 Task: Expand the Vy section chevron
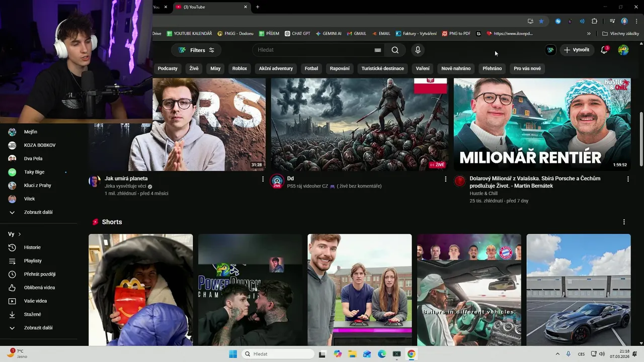coord(20,234)
